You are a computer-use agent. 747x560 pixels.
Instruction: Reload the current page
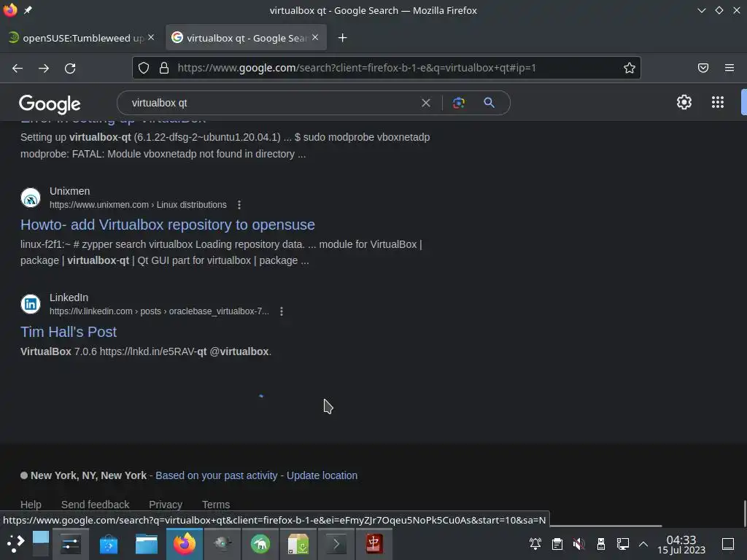pos(70,68)
